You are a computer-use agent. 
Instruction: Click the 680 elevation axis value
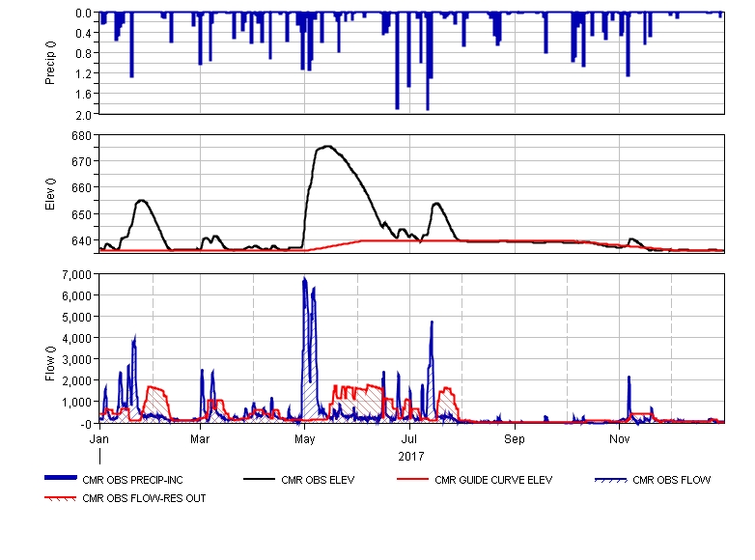[82, 136]
